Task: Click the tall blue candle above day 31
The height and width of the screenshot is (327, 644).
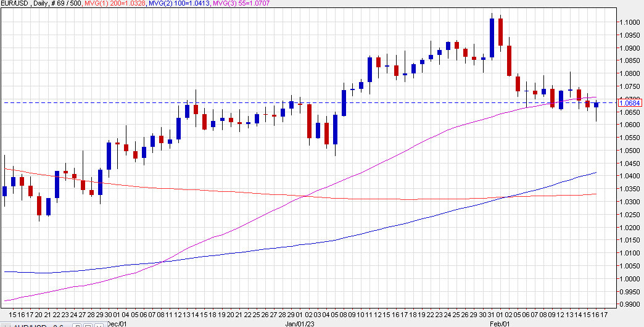Action: 492,38
